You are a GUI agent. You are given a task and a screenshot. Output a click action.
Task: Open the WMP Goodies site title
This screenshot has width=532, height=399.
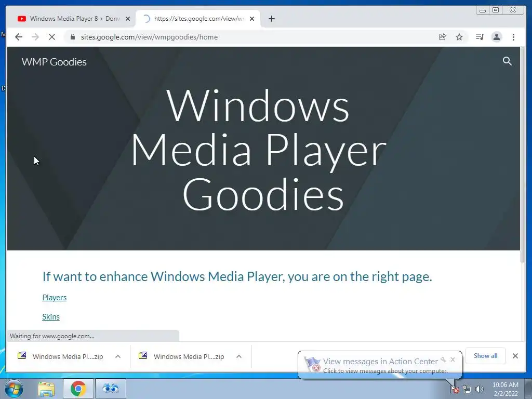54,62
